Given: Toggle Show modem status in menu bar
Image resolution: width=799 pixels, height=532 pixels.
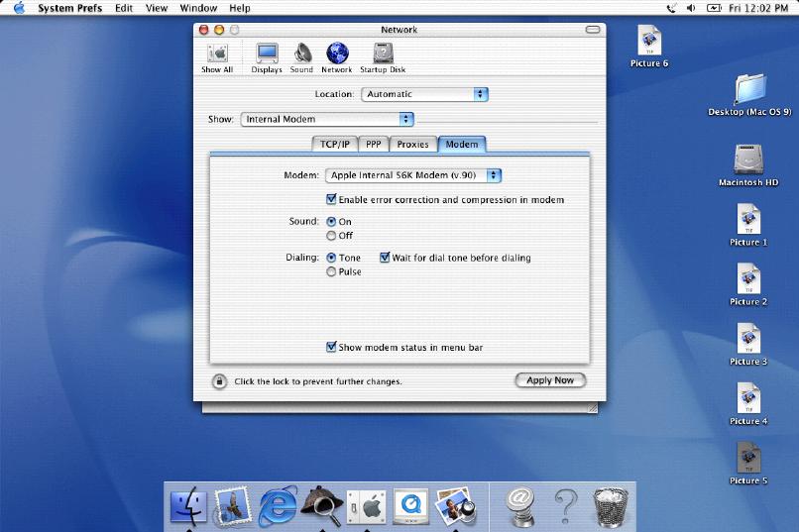Looking at the screenshot, I should pyautogui.click(x=331, y=347).
